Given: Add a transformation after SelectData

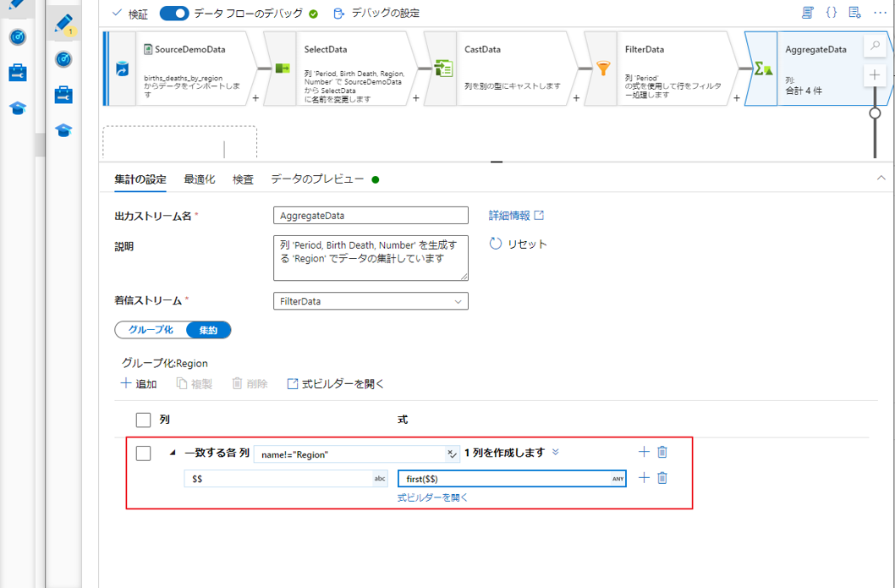Looking at the screenshot, I should click(x=415, y=98).
